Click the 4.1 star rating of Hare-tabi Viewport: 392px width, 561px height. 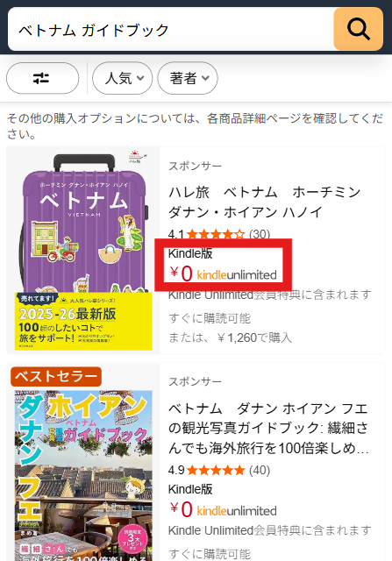[207, 234]
